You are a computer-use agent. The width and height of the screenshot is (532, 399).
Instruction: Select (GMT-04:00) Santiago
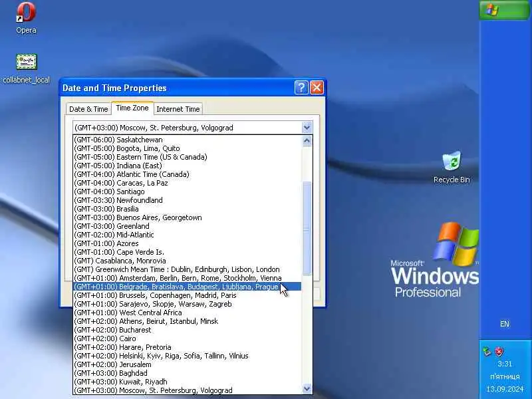click(188, 192)
